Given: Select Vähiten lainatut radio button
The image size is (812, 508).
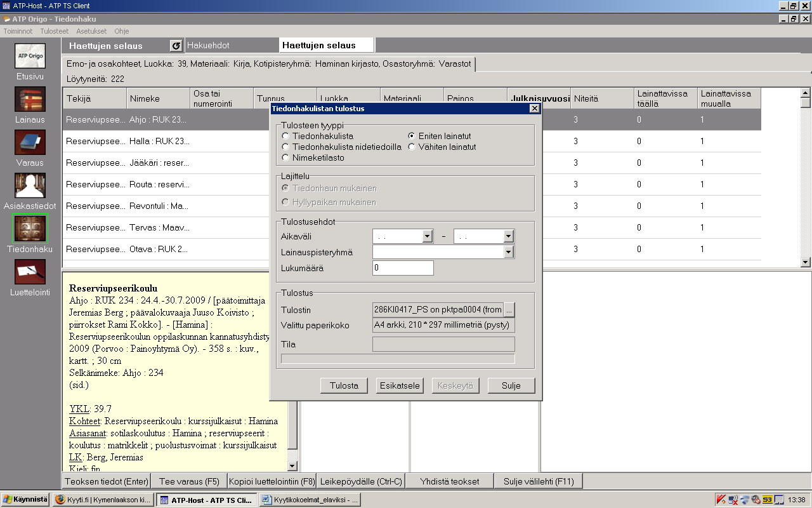Looking at the screenshot, I should pyautogui.click(x=412, y=147).
